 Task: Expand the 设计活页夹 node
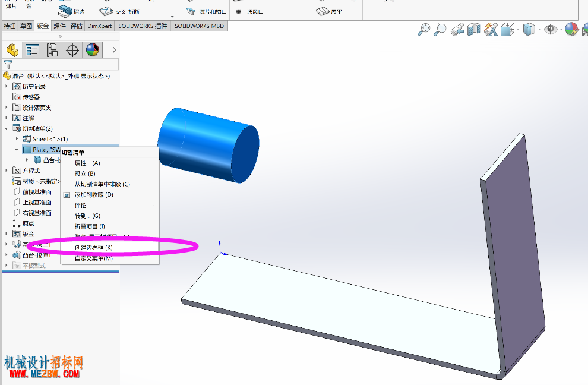pos(6,108)
